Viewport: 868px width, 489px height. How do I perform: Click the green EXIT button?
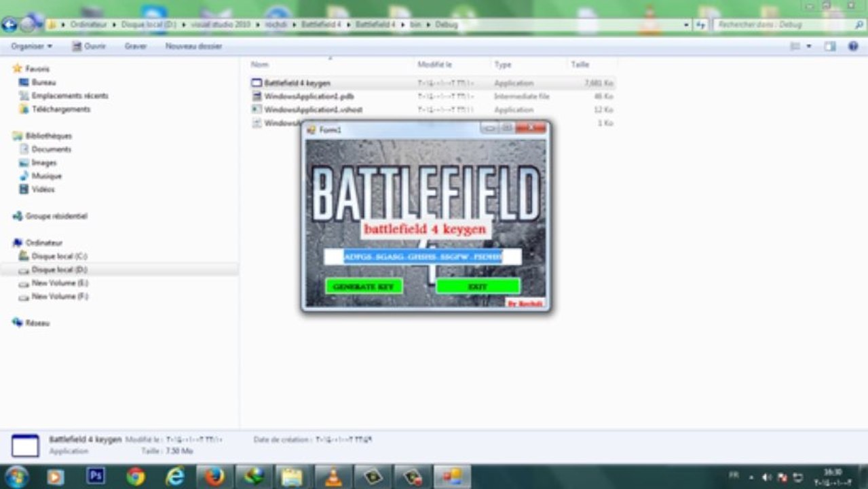[x=478, y=286]
